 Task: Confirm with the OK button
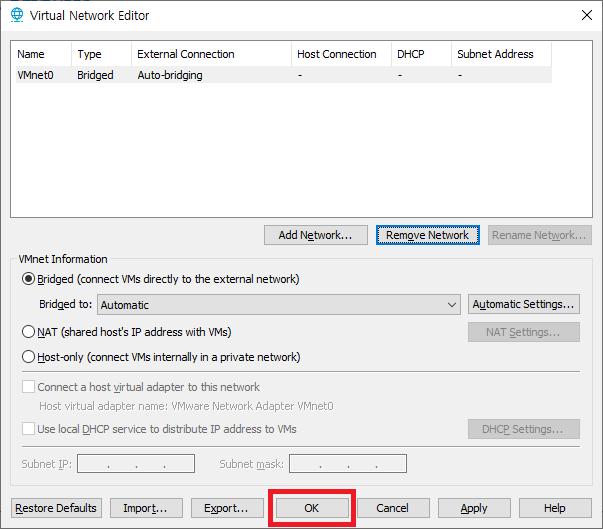[x=312, y=508]
